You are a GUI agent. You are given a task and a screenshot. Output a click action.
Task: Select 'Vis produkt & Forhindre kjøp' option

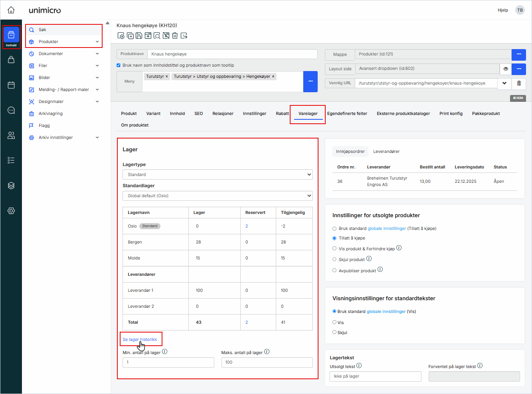[334, 248]
